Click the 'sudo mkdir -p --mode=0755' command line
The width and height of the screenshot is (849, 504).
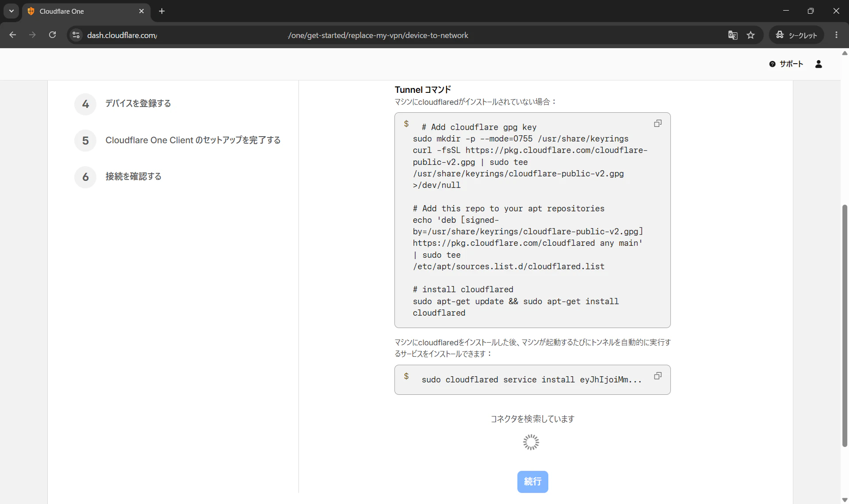520,139
